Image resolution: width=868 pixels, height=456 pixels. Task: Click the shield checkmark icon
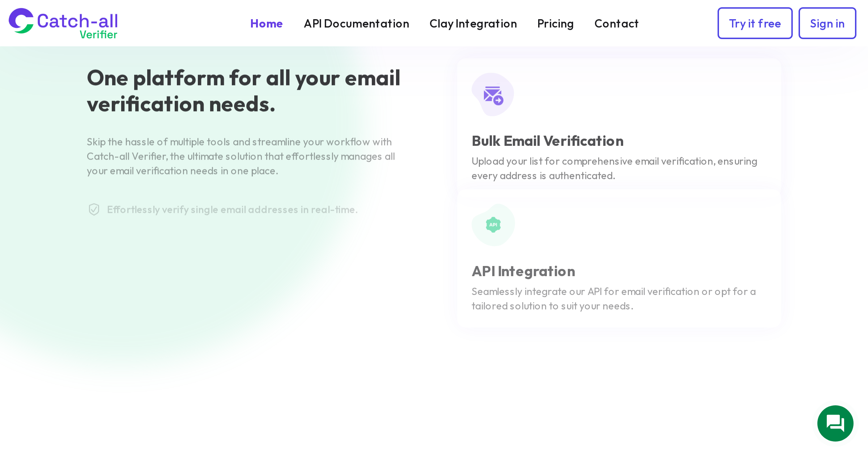pyautogui.click(x=94, y=210)
